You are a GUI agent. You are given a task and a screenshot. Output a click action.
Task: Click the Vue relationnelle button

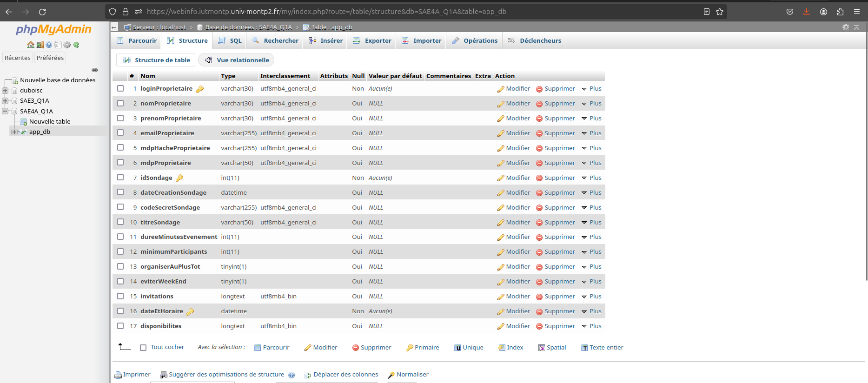[x=237, y=60]
